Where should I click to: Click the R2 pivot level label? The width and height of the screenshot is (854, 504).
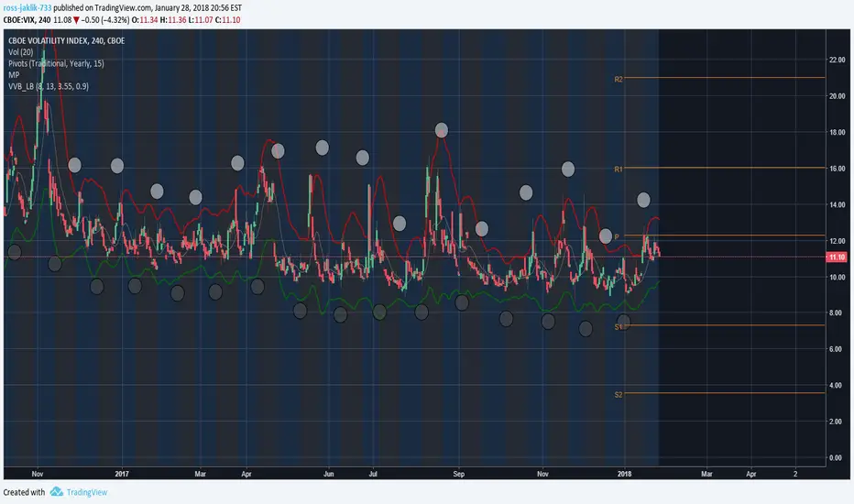tap(619, 79)
